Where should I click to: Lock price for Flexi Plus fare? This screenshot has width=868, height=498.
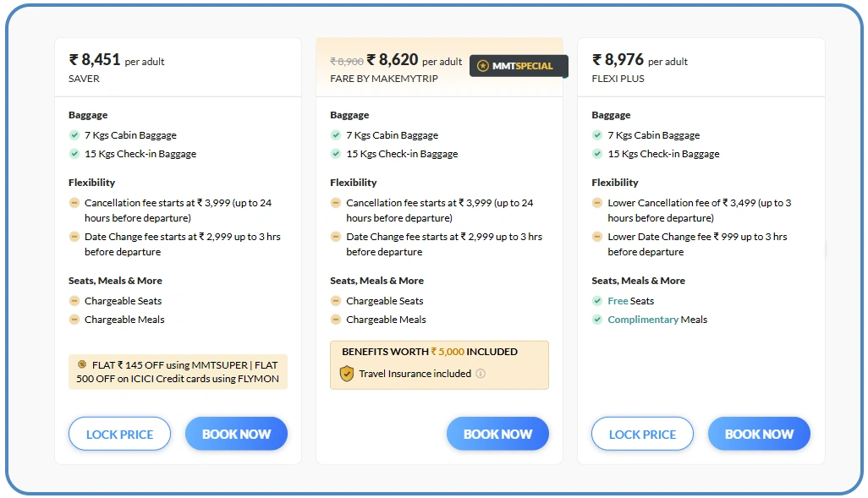(x=642, y=434)
